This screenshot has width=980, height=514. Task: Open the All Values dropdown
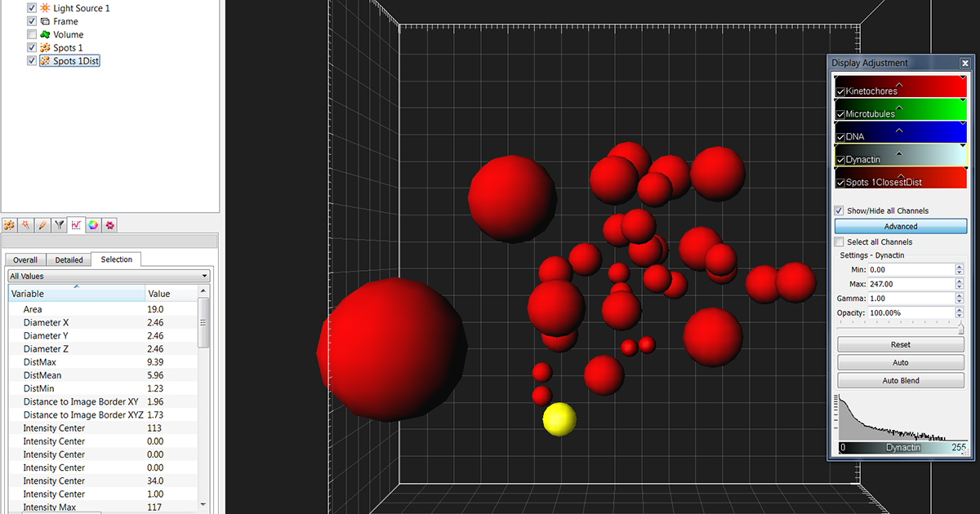coord(108,277)
